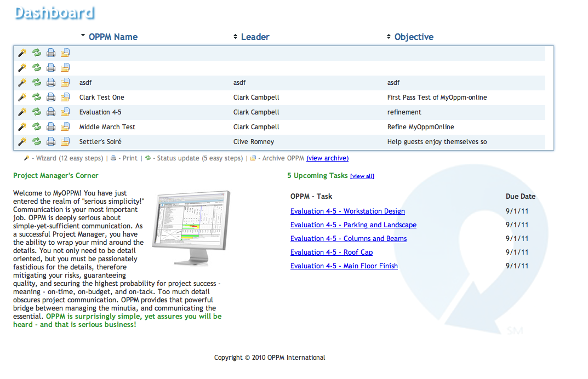This screenshot has width=588, height=379.
Task: Click asdf in the Leader column
Action: pyautogui.click(x=239, y=83)
